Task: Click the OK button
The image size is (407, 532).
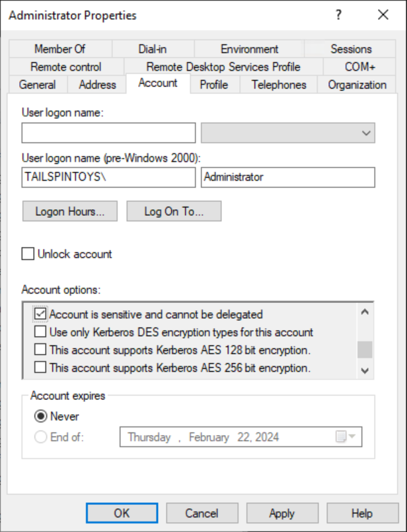Action: [122, 514]
